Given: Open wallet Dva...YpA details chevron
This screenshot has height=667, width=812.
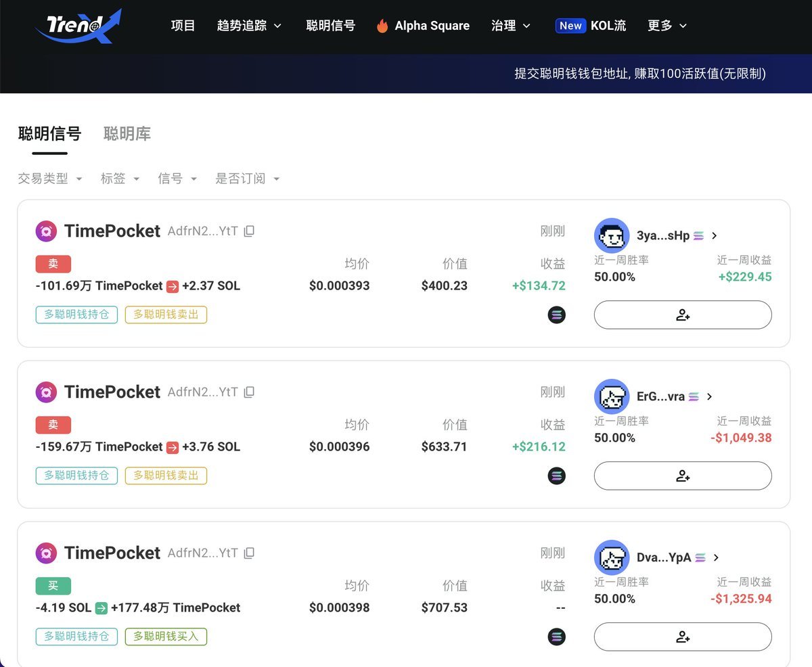Looking at the screenshot, I should (x=717, y=557).
